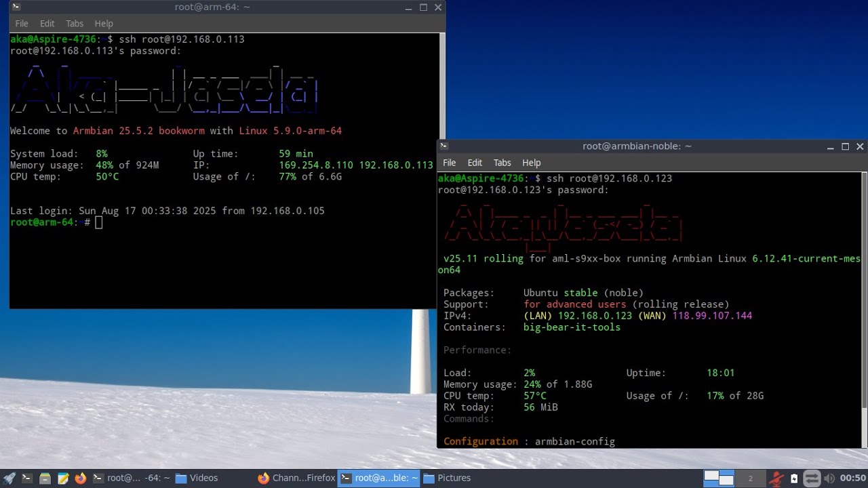Close the root@armbian-noble terminal window
868x488 pixels.
[x=860, y=146]
